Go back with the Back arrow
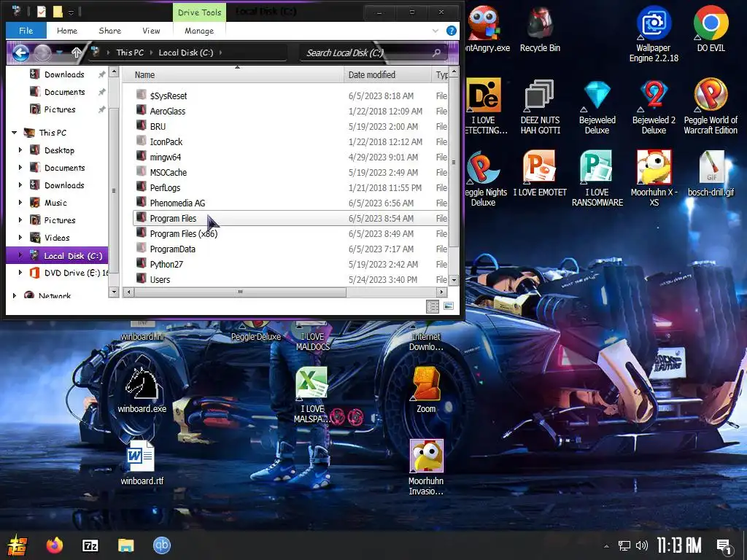Viewport: 747px width, 560px height. click(x=20, y=52)
